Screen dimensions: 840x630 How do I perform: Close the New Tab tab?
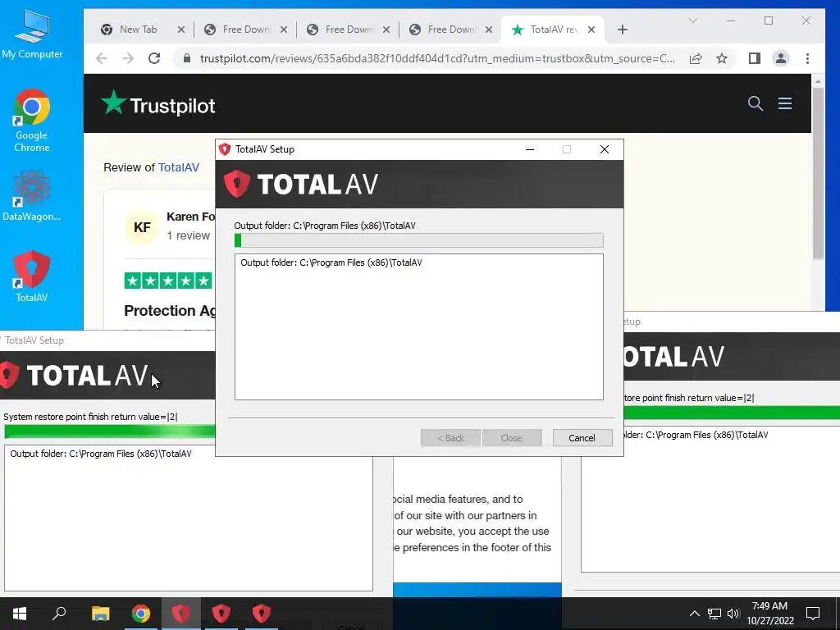click(x=181, y=30)
